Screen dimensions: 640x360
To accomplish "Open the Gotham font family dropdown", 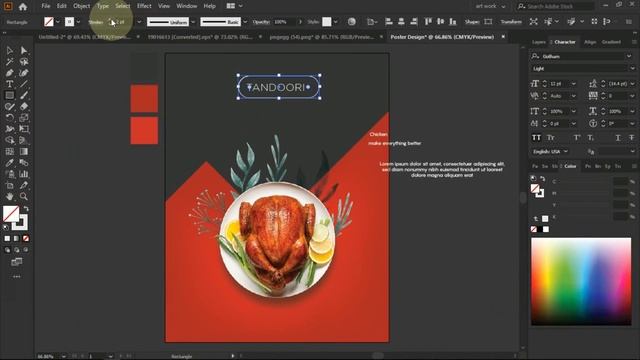I will (x=629, y=56).
